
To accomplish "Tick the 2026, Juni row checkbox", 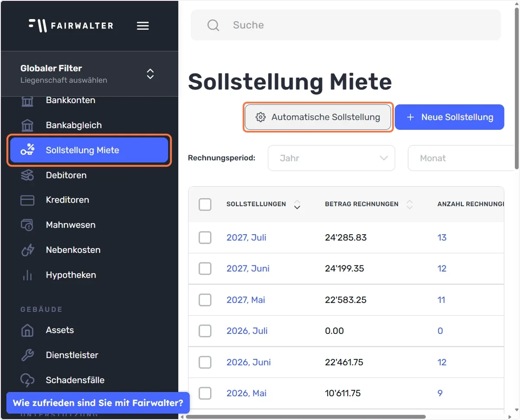I will coord(205,362).
